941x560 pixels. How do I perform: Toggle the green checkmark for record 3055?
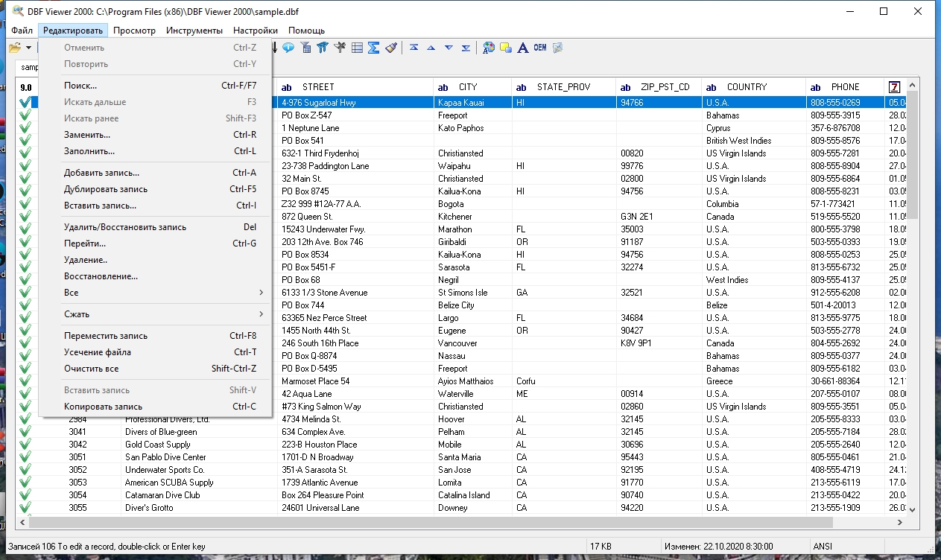pyautogui.click(x=25, y=508)
